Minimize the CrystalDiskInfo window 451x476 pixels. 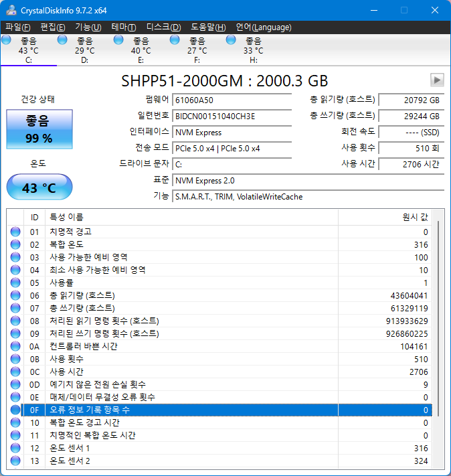374,10
